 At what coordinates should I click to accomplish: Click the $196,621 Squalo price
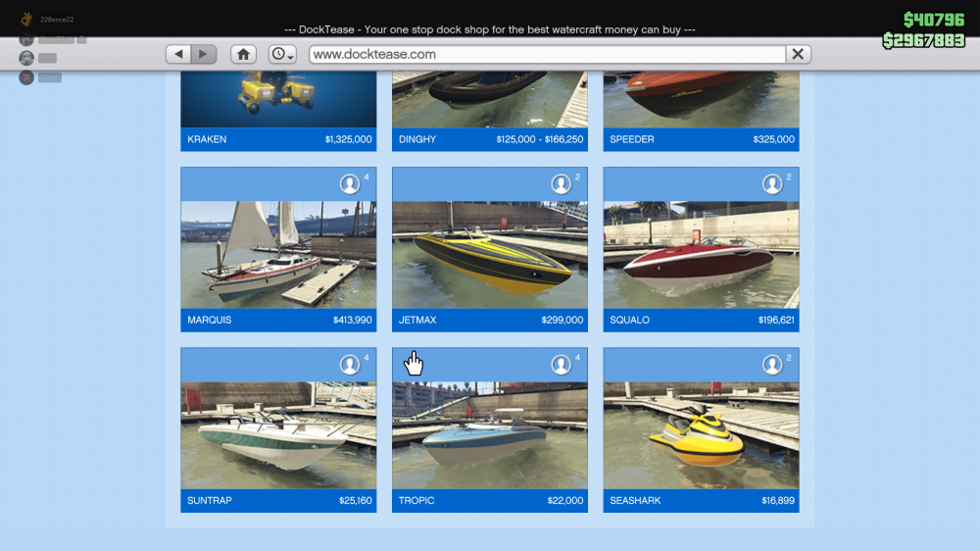click(x=776, y=321)
